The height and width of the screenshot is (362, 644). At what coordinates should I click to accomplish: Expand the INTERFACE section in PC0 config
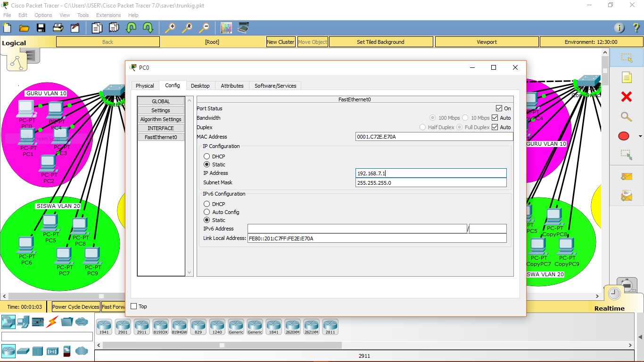(161, 128)
